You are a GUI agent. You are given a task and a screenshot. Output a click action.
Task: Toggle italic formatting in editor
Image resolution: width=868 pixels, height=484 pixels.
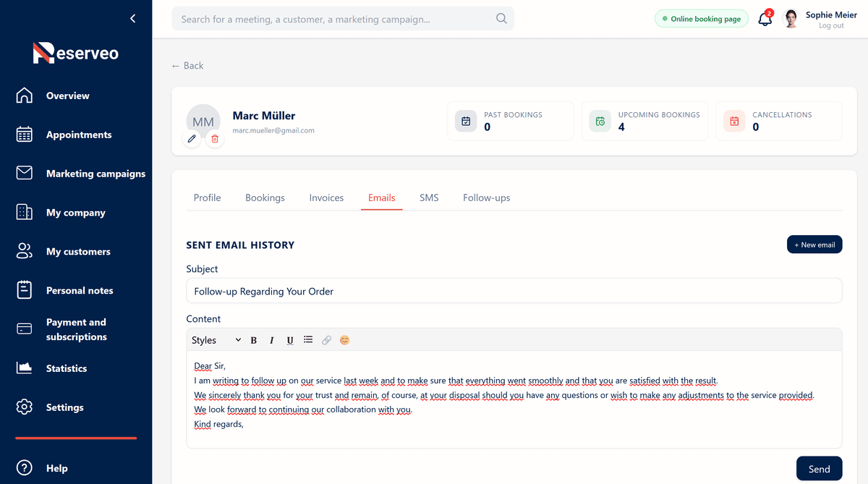tap(272, 340)
